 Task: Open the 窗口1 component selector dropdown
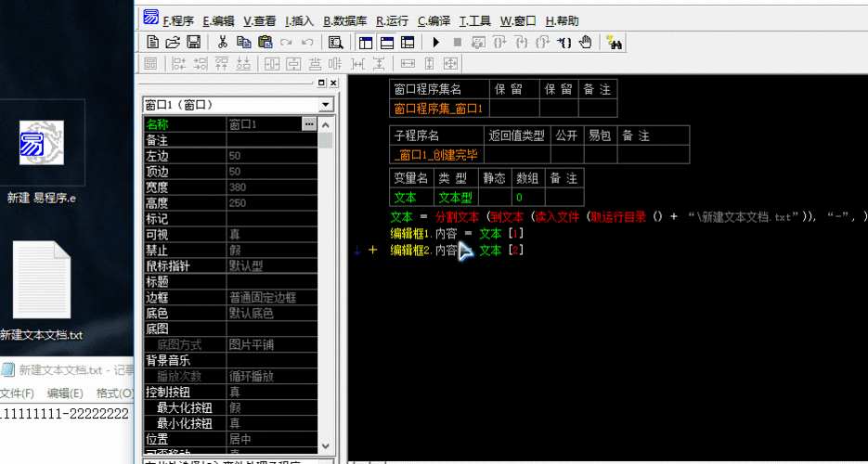pos(325,106)
